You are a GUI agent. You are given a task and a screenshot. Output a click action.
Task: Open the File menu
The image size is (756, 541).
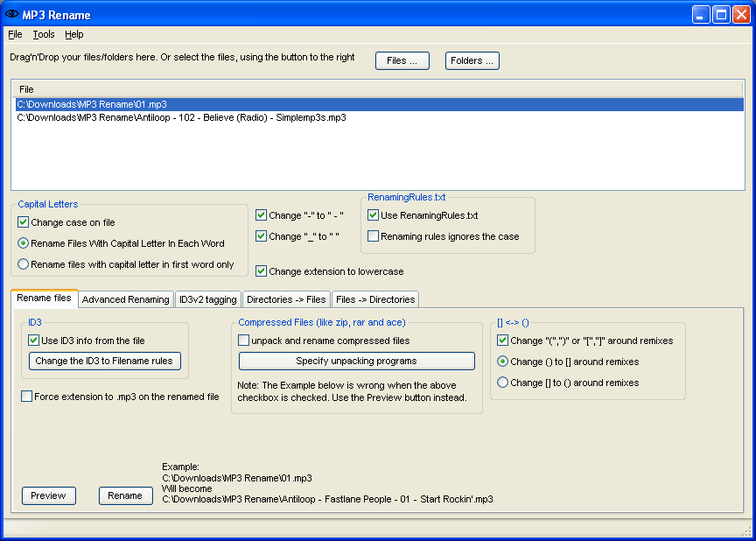[15, 34]
